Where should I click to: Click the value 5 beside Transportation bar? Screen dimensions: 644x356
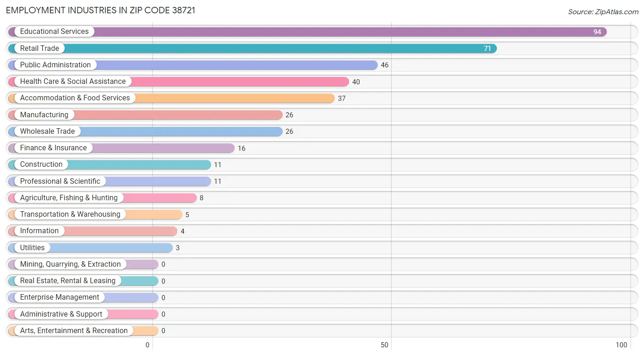click(187, 215)
